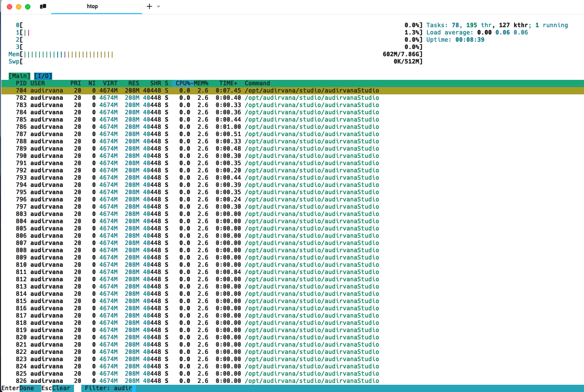Click the CPU 1 usage meter

click(27, 33)
